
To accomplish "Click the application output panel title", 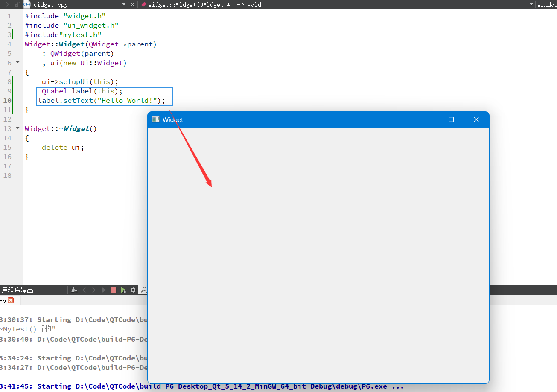I will point(17,290).
